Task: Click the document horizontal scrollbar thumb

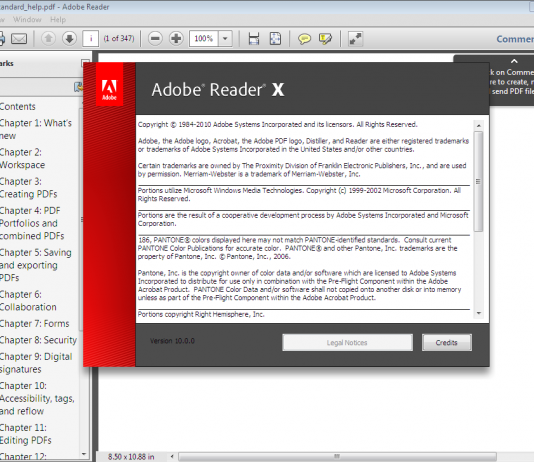Action: point(337,457)
